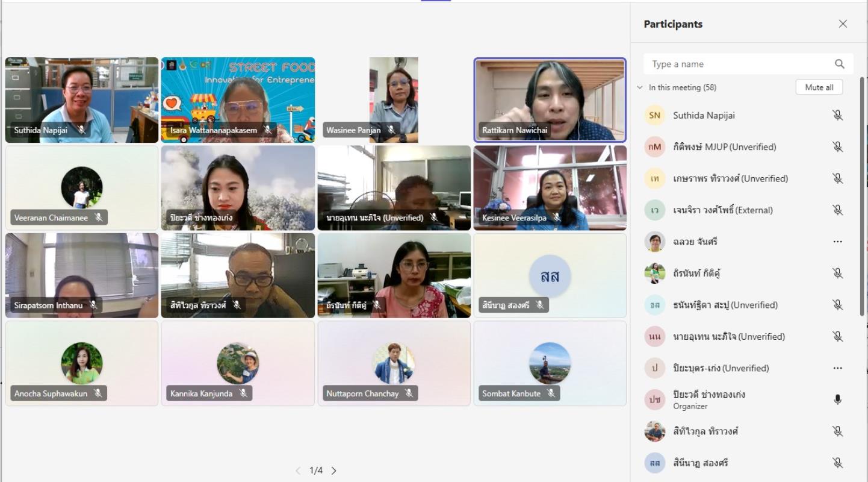868x482 pixels.
Task: Toggle mic icon for กิติพงษ์ MJUP
Action: coord(837,147)
